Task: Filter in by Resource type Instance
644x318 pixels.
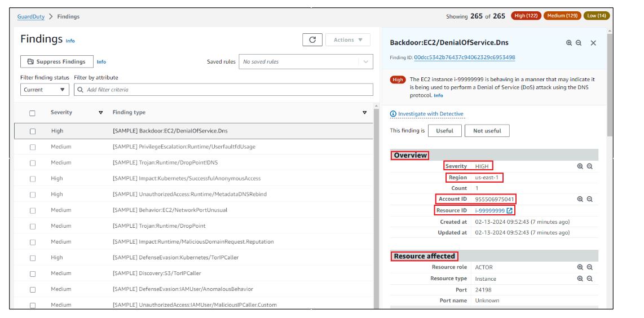Action: (x=580, y=279)
